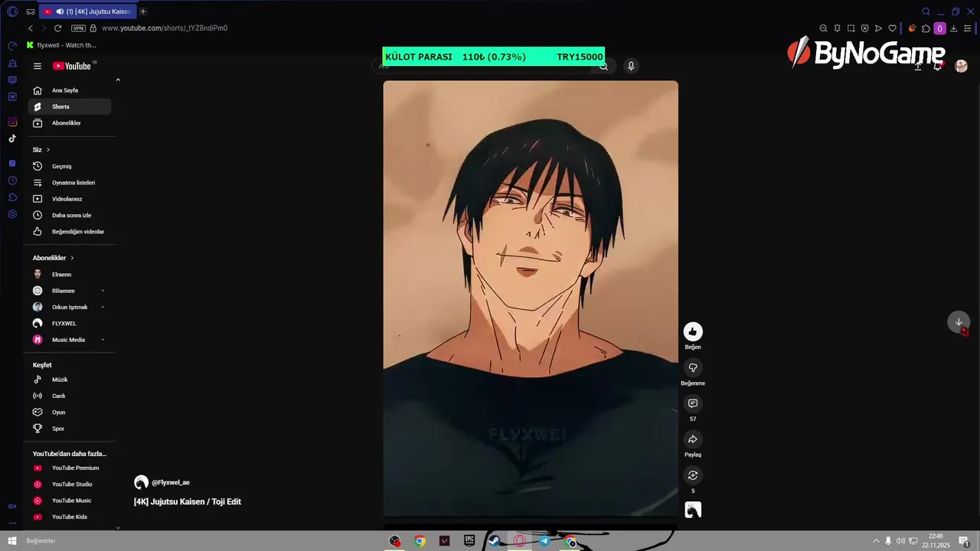Open the browser downloads icon
980x551 pixels.
(954, 28)
